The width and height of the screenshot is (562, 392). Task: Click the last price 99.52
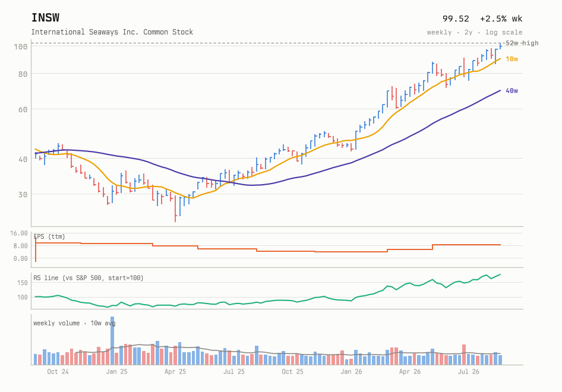click(456, 18)
